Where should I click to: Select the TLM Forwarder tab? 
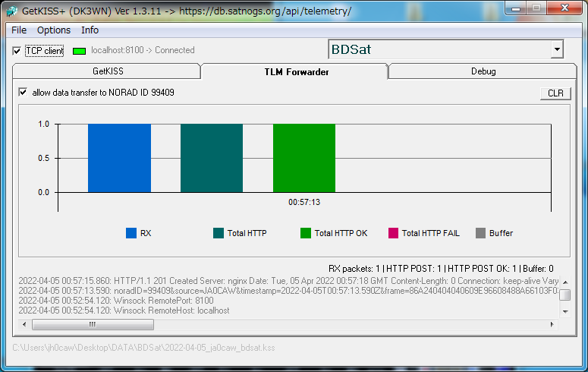[x=296, y=71]
